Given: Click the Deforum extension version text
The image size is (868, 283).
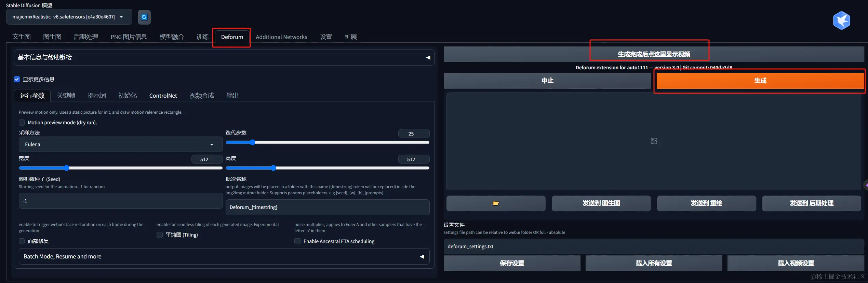Looking at the screenshot, I should 654,68.
